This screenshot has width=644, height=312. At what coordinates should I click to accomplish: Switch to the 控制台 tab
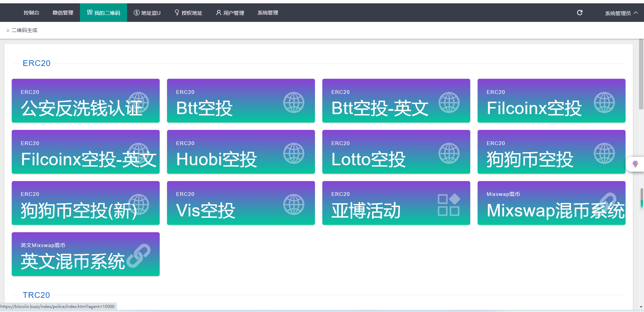pyautogui.click(x=31, y=13)
